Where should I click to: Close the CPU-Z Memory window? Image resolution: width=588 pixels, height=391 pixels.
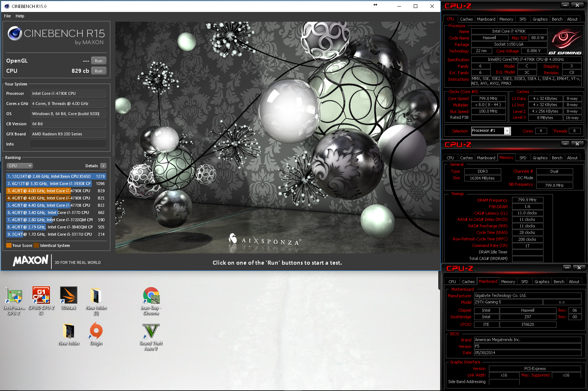(x=577, y=144)
